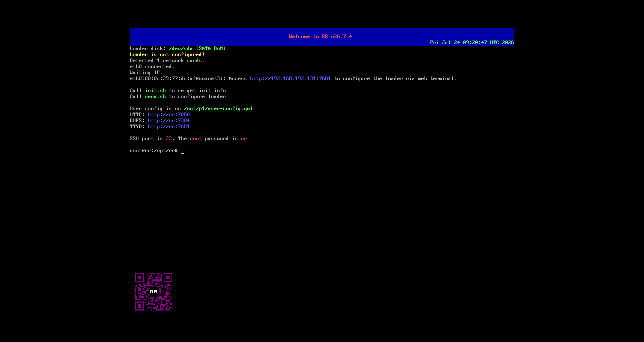Click the red 'root' username text

pyautogui.click(x=196, y=139)
